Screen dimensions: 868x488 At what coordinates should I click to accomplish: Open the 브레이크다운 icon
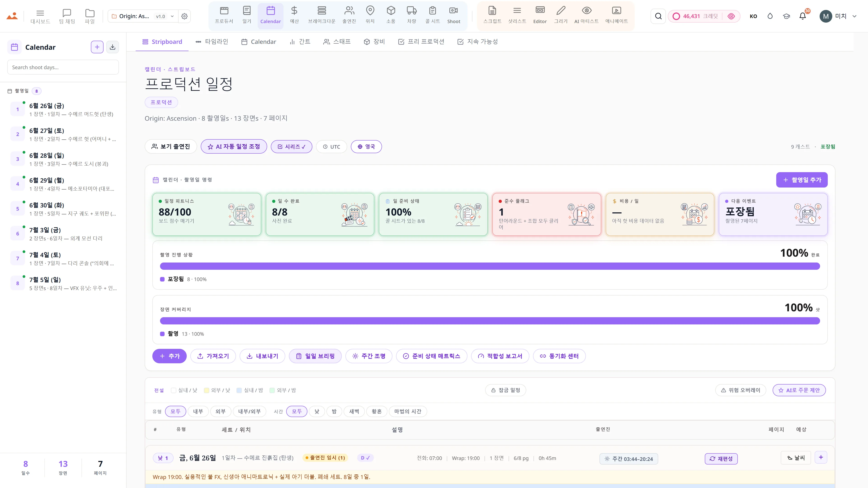pyautogui.click(x=322, y=16)
